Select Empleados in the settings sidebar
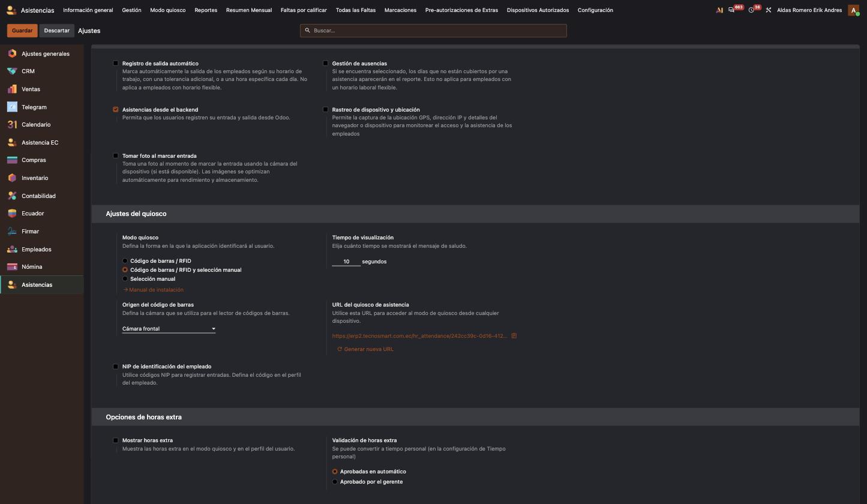This screenshot has width=867, height=504. pos(41,250)
